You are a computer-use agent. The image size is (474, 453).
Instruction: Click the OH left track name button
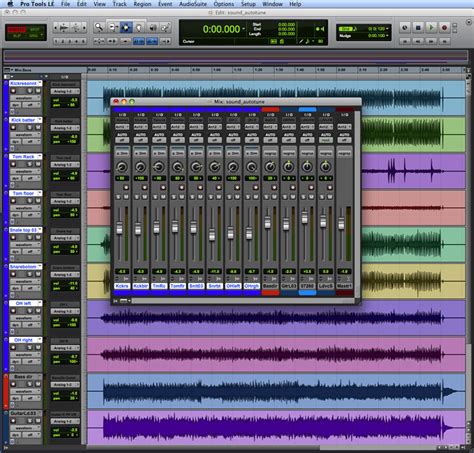(23, 303)
